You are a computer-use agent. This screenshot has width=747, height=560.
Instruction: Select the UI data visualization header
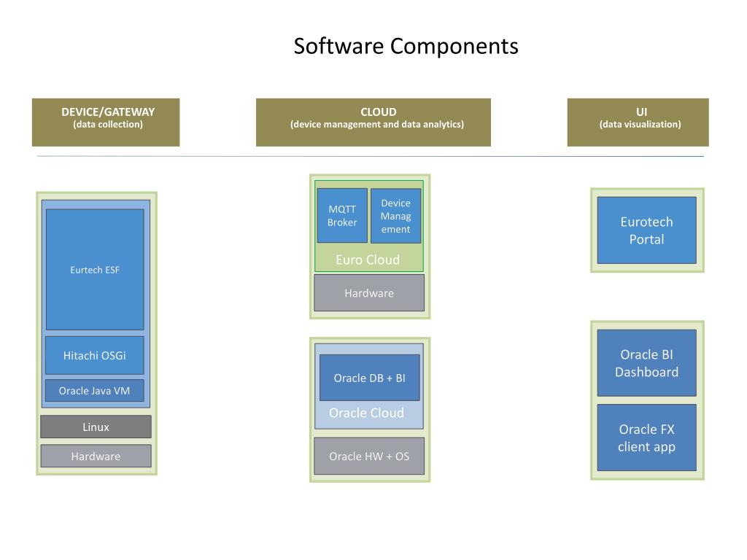click(638, 122)
